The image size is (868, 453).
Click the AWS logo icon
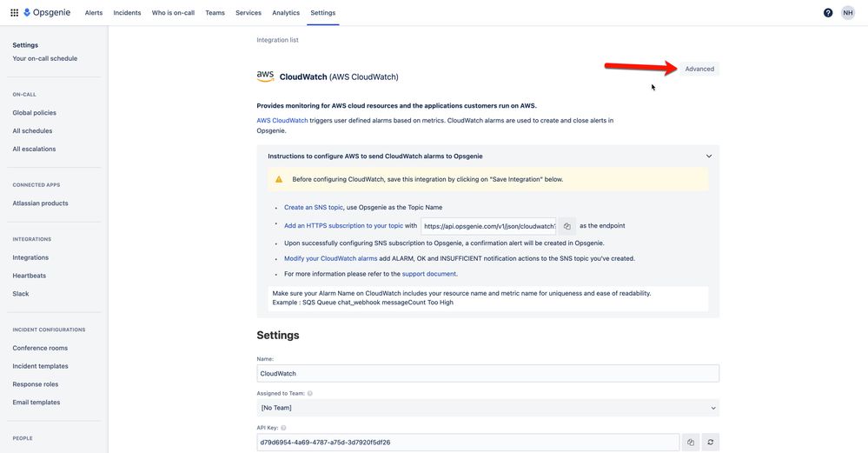pyautogui.click(x=265, y=77)
